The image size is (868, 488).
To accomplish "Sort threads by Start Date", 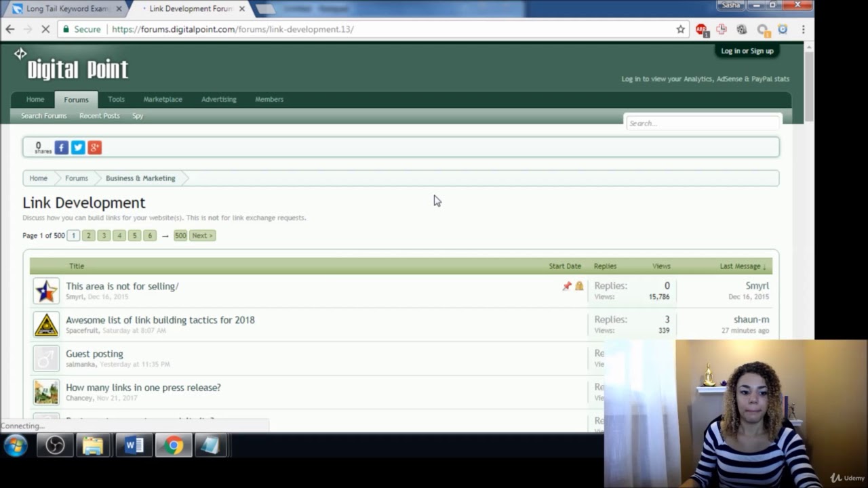I will (565, 266).
